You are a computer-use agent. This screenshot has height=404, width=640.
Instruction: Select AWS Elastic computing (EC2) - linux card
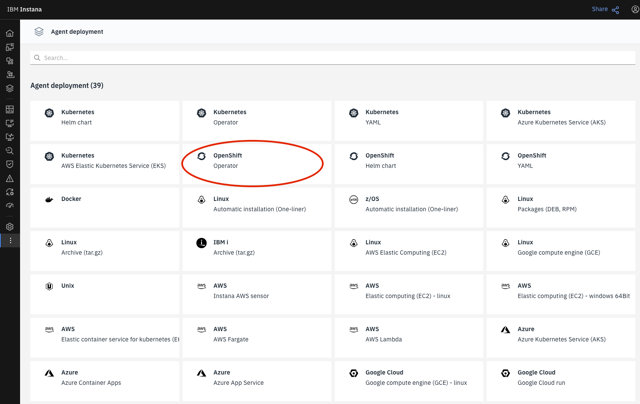[409, 294]
